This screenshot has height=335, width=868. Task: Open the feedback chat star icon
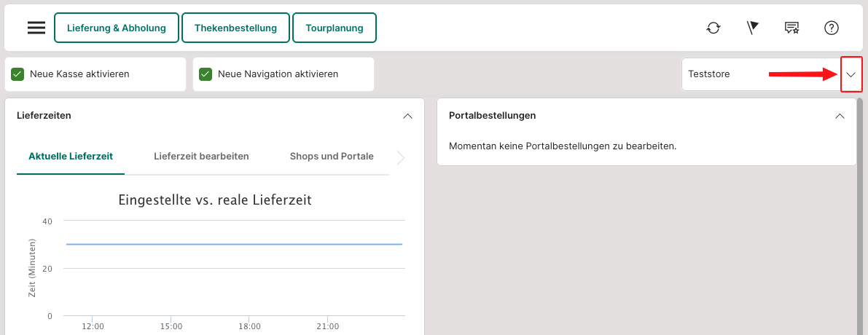pos(791,28)
